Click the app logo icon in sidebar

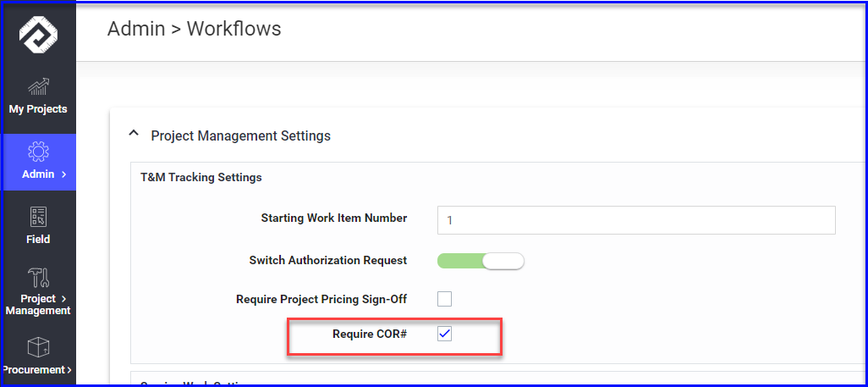click(38, 35)
